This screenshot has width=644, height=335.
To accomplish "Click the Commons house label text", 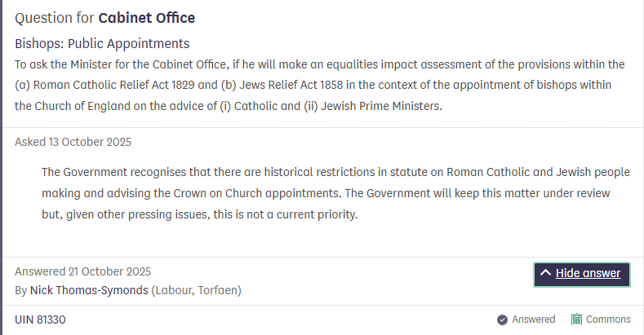I will (x=608, y=320).
